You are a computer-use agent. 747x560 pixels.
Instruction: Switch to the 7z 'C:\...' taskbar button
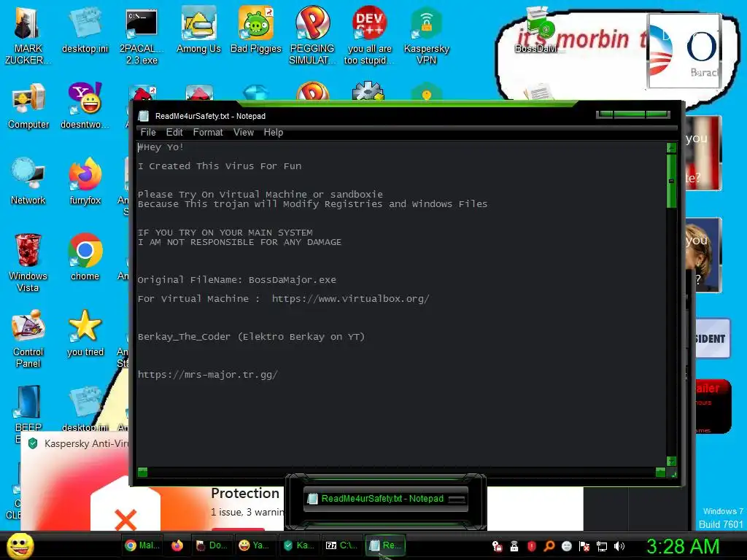[x=341, y=545]
